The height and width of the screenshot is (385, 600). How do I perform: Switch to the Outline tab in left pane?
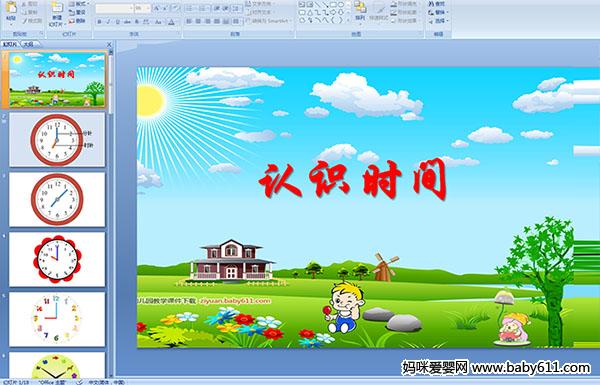[28, 44]
